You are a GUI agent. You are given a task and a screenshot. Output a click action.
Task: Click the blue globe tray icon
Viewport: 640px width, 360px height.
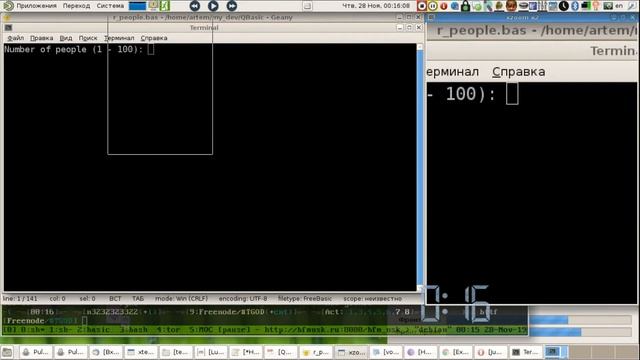(x=454, y=6)
